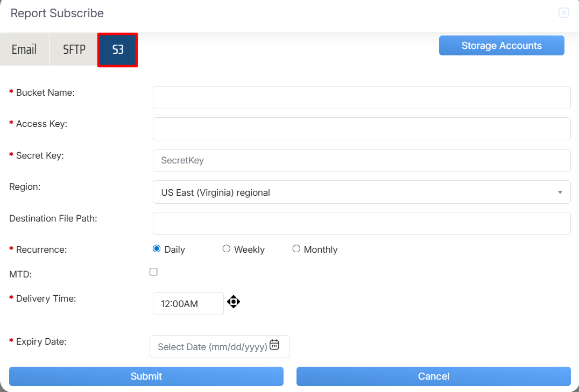
Task: Select the S3 tab
Action: tap(118, 50)
